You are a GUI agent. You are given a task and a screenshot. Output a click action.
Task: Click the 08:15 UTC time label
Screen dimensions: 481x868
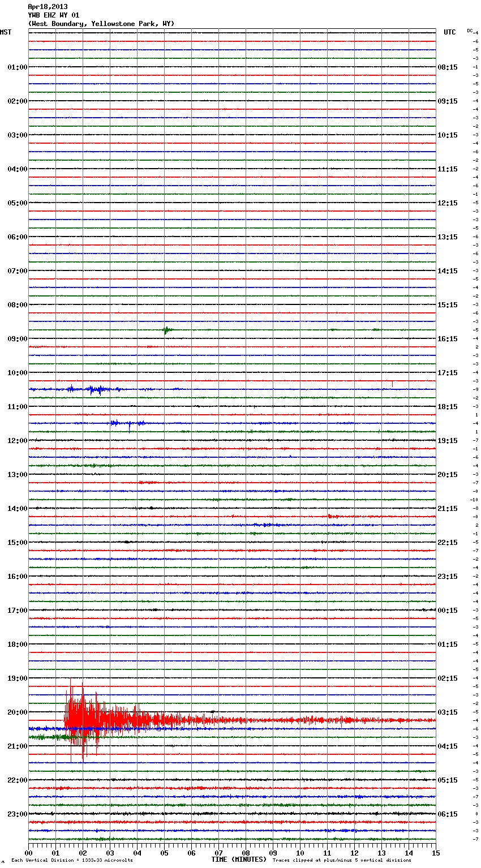point(448,67)
